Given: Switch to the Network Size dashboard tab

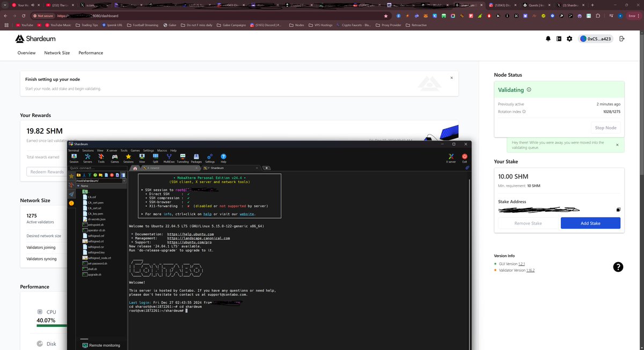Looking at the screenshot, I should 57,53.
